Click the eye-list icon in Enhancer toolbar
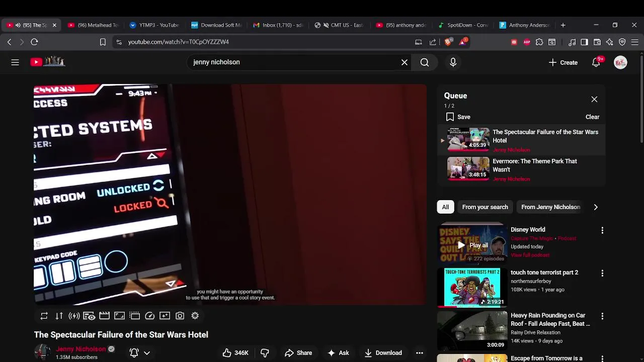 click(90, 316)
